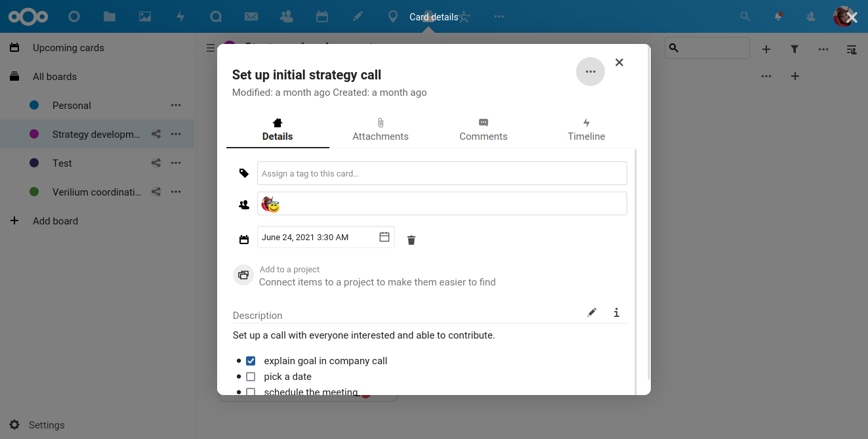Switch to the Attachments tab
Screen dimensions: 868x439
(380, 130)
